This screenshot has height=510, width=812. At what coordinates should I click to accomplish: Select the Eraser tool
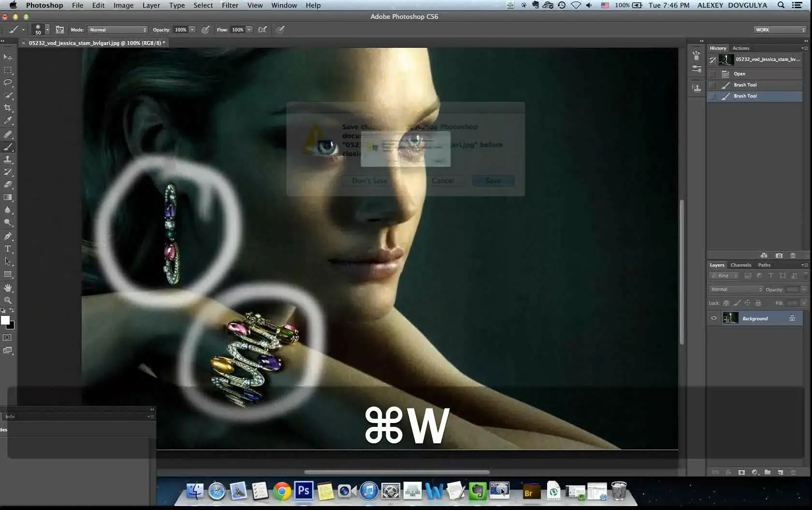pos(8,184)
